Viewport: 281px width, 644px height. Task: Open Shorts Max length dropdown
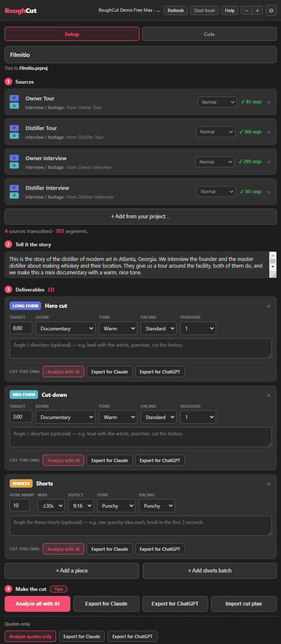tap(51, 506)
